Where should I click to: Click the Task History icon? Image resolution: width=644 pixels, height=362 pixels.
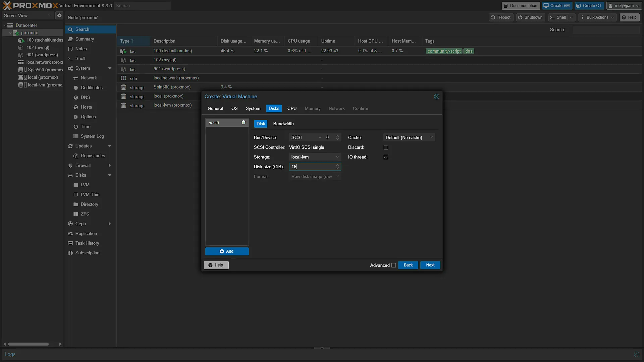[70, 243]
